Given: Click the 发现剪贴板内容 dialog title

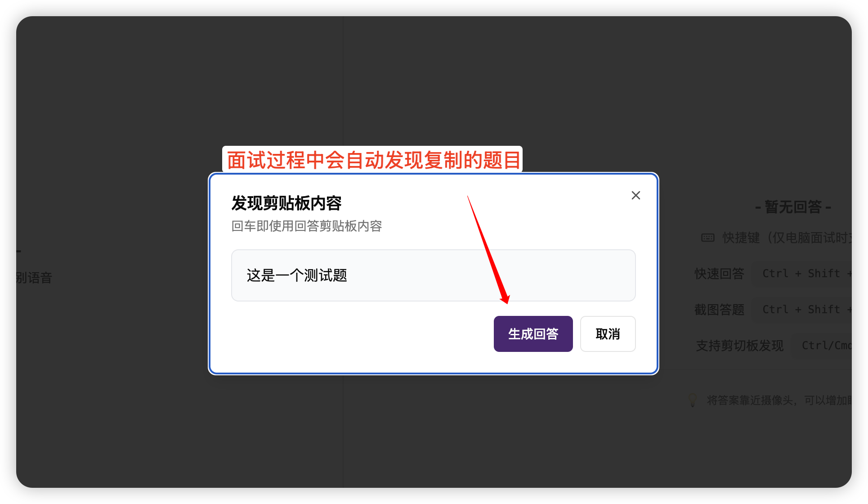Looking at the screenshot, I should click(286, 203).
